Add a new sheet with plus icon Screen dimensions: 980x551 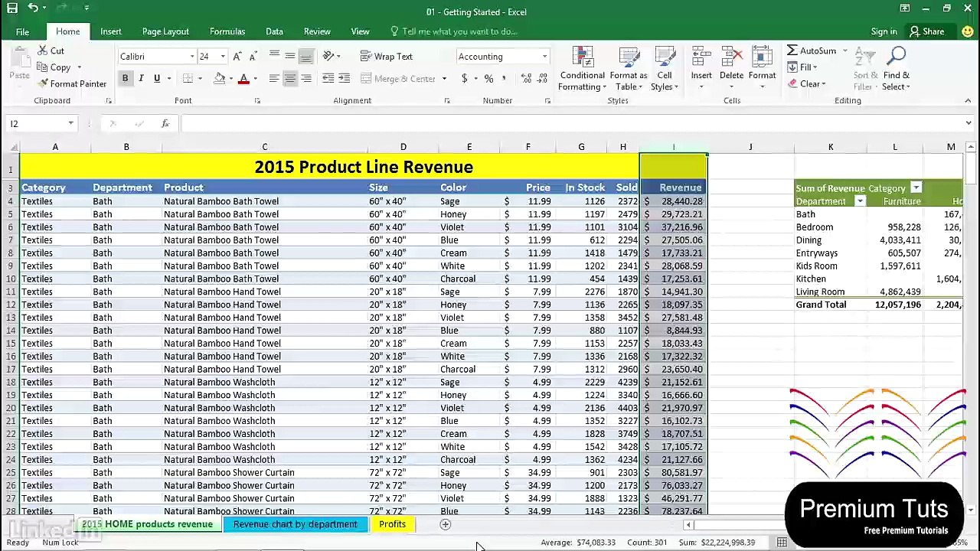(445, 524)
